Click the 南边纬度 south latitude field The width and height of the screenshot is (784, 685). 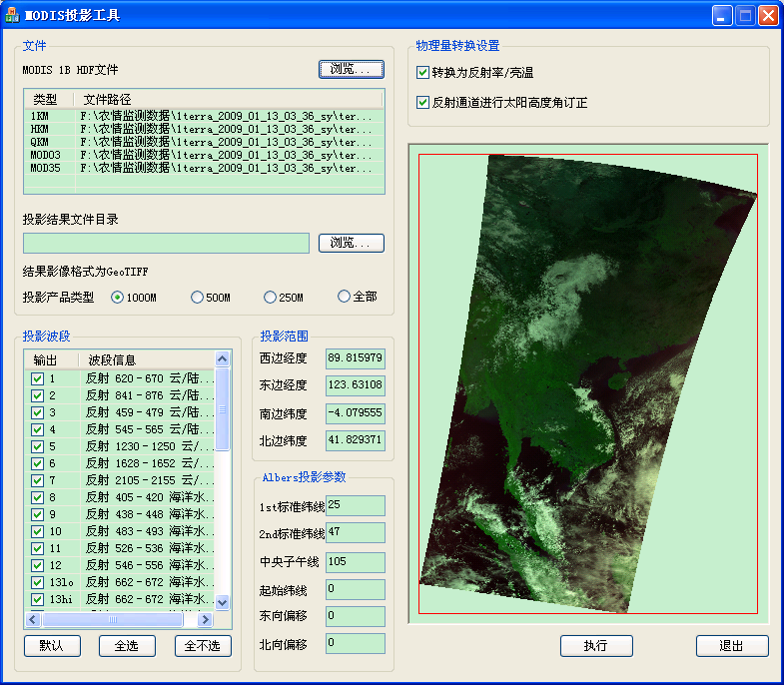pos(356,413)
